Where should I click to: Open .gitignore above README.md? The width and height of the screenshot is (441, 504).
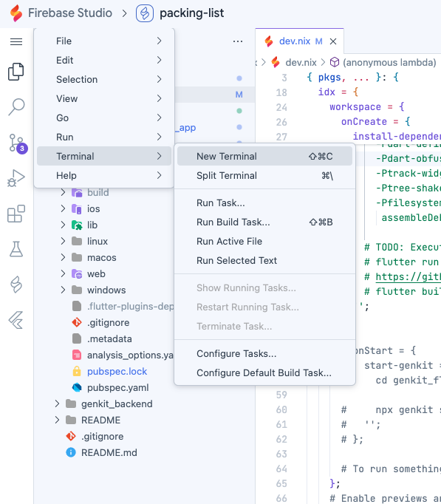[103, 437]
